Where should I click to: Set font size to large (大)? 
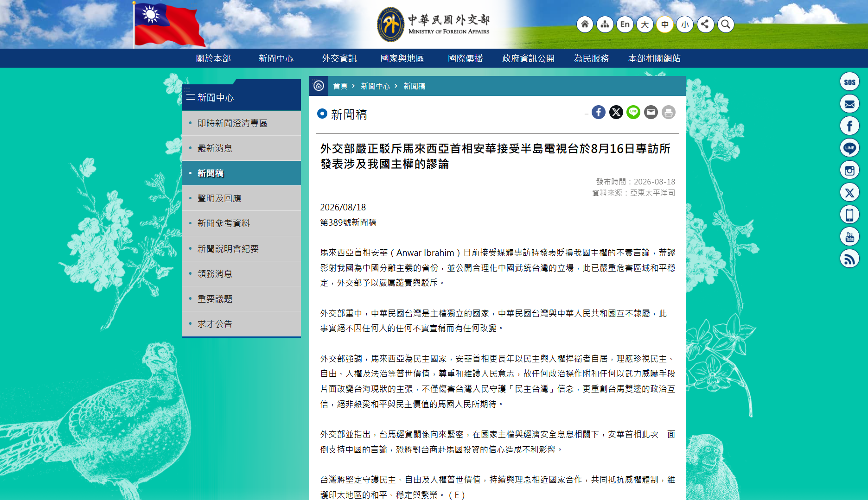pos(645,24)
